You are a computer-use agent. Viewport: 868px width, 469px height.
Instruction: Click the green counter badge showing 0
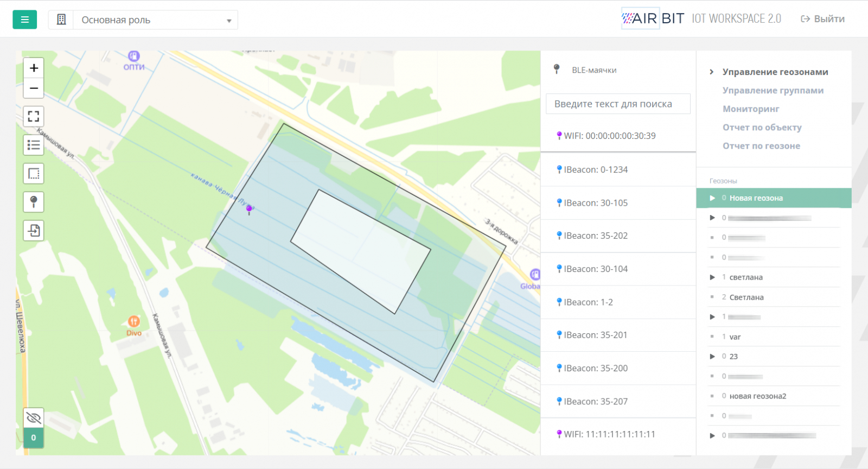(x=34, y=438)
